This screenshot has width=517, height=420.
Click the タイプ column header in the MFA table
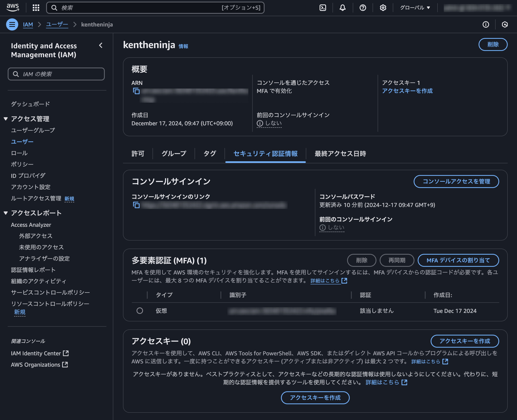point(164,295)
